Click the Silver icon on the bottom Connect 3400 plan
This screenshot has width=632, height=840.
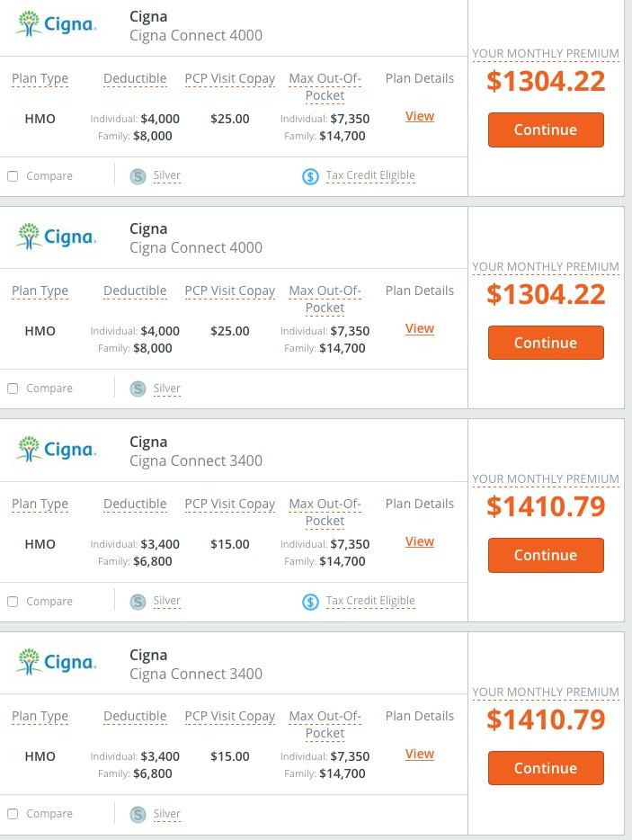coord(138,814)
